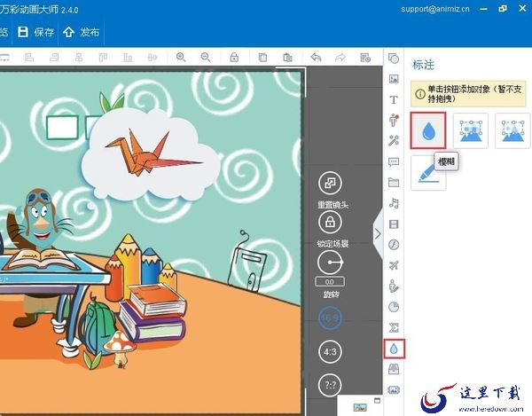
Task: Open the pie chart sidebar panel
Action: pyautogui.click(x=394, y=307)
